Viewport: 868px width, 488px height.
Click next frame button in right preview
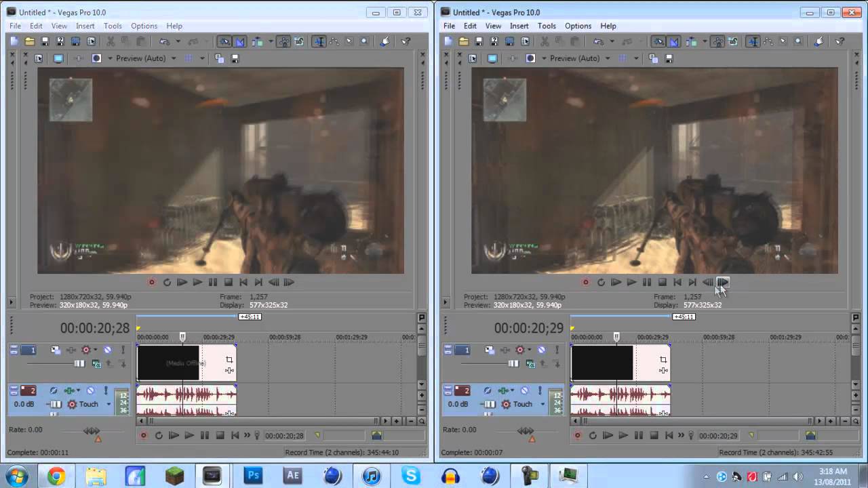[723, 282]
